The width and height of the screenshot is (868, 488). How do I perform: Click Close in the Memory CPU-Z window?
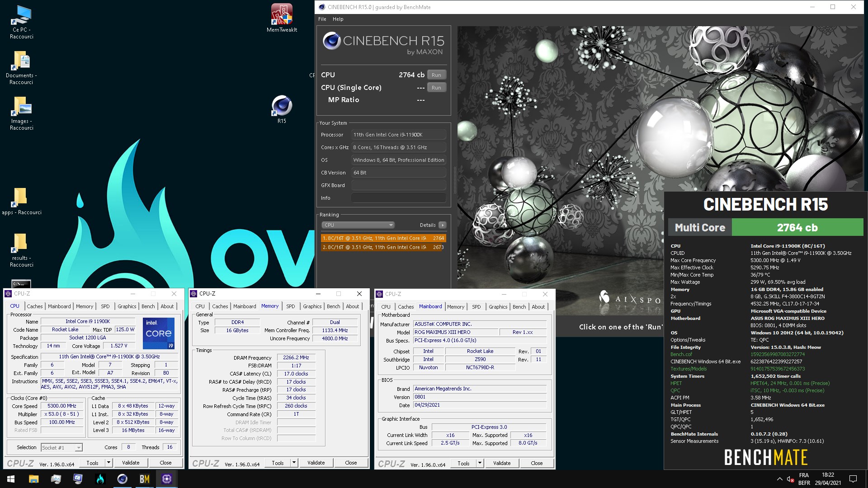click(351, 463)
